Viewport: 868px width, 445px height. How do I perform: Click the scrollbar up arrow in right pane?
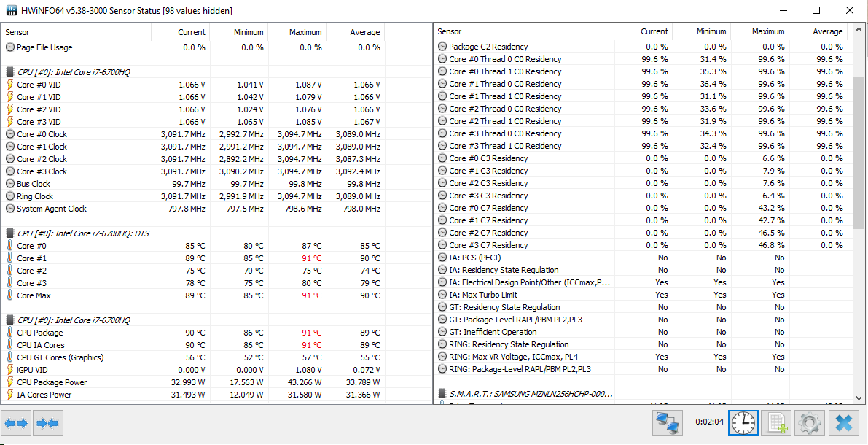(x=859, y=29)
